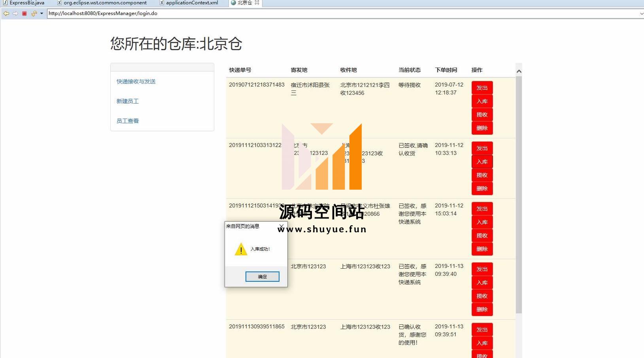The height and width of the screenshot is (358, 644).
Task: Click 发出 for order 20191112103313122
Action: 482,148
